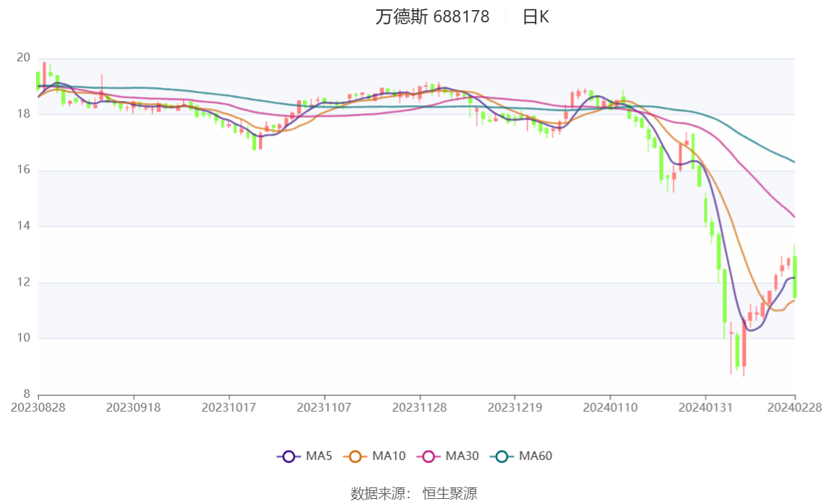This screenshot has height=504, width=828.
Task: Click the 14 price level y-axis label
Action: point(23,226)
